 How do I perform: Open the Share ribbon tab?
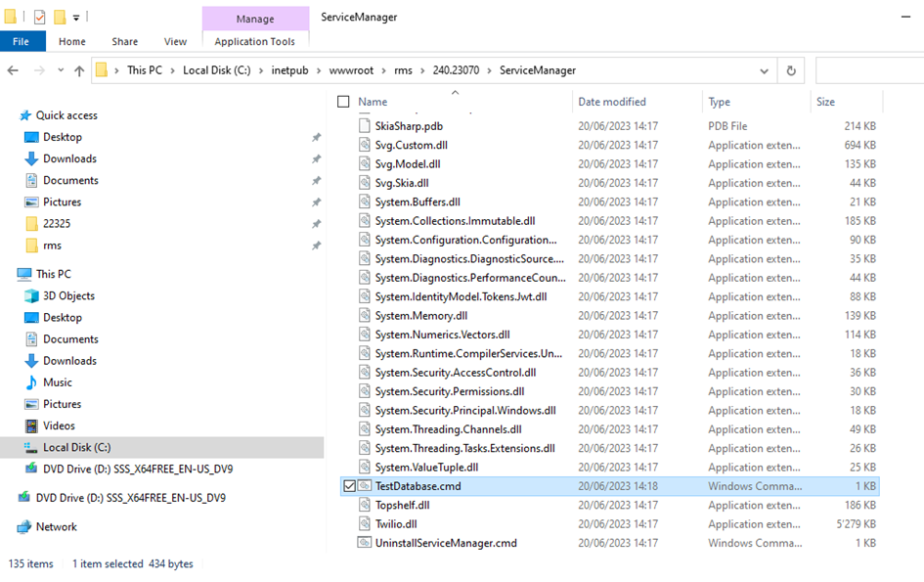tap(124, 41)
